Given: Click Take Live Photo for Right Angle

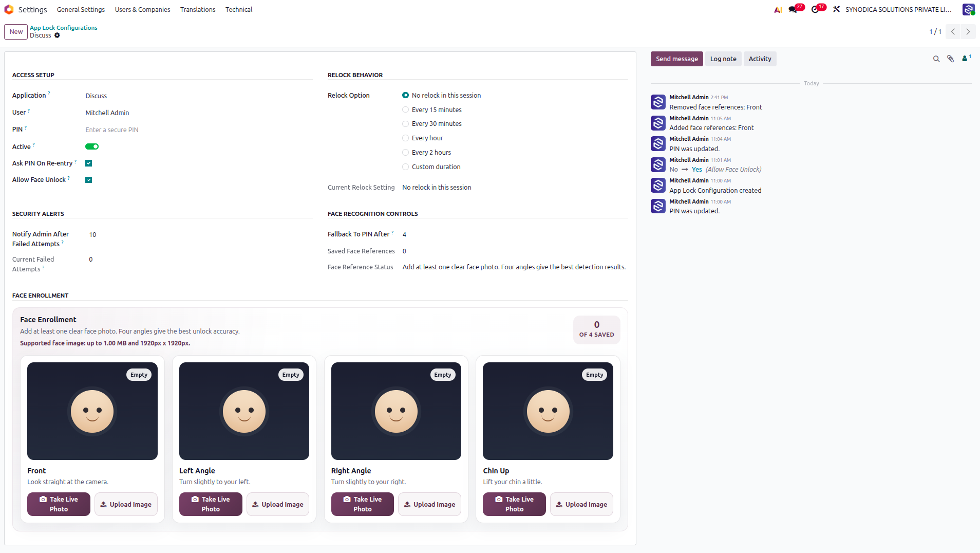Looking at the screenshot, I should (x=363, y=504).
